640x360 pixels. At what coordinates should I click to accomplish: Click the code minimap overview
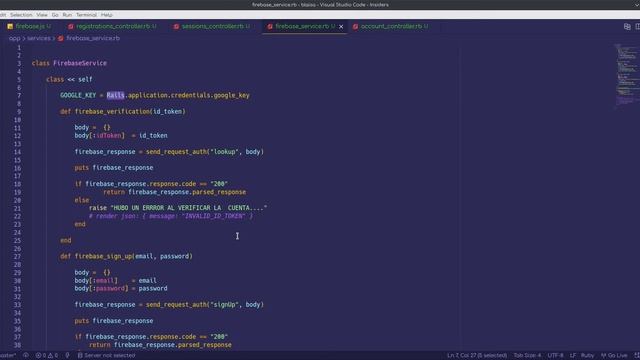[627, 76]
